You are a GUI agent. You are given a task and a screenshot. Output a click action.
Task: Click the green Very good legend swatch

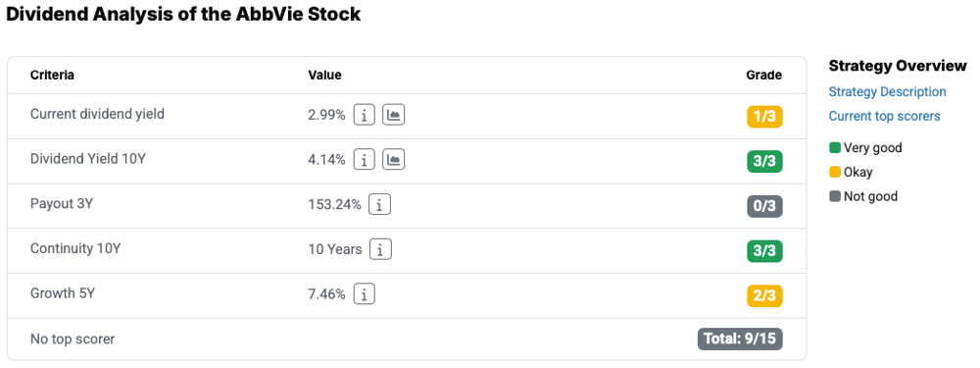834,148
